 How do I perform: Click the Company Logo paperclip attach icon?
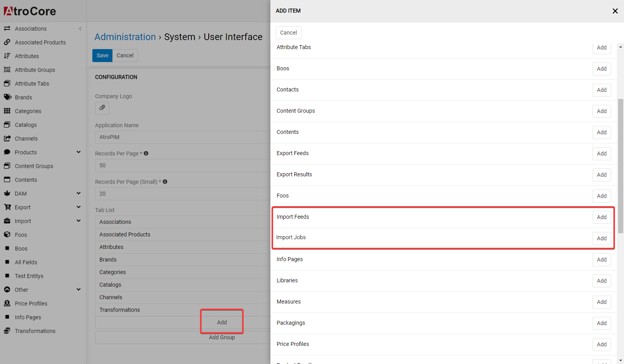(102, 108)
